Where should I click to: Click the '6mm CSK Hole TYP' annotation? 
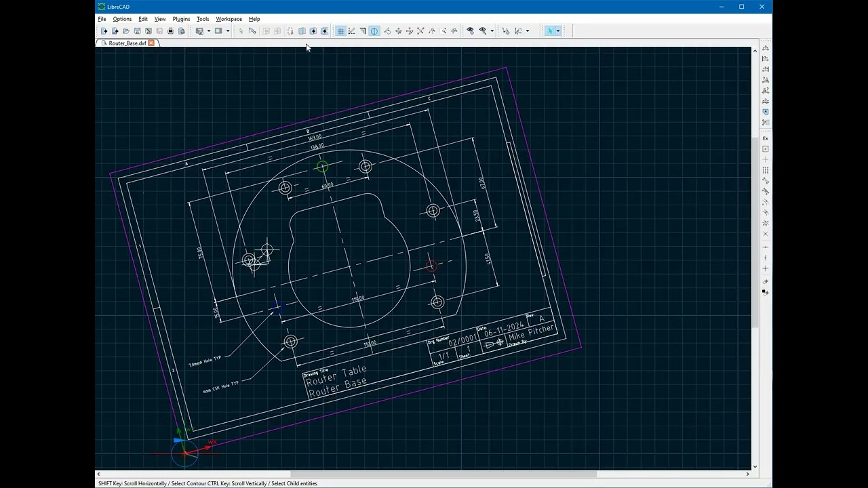tap(221, 387)
